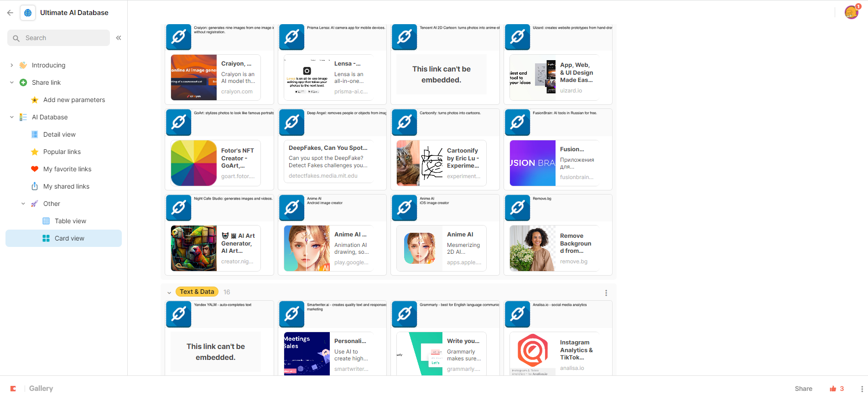The width and height of the screenshot is (868, 400).
Task: Open the Ultimate AI Database globe icon
Action: tap(28, 13)
